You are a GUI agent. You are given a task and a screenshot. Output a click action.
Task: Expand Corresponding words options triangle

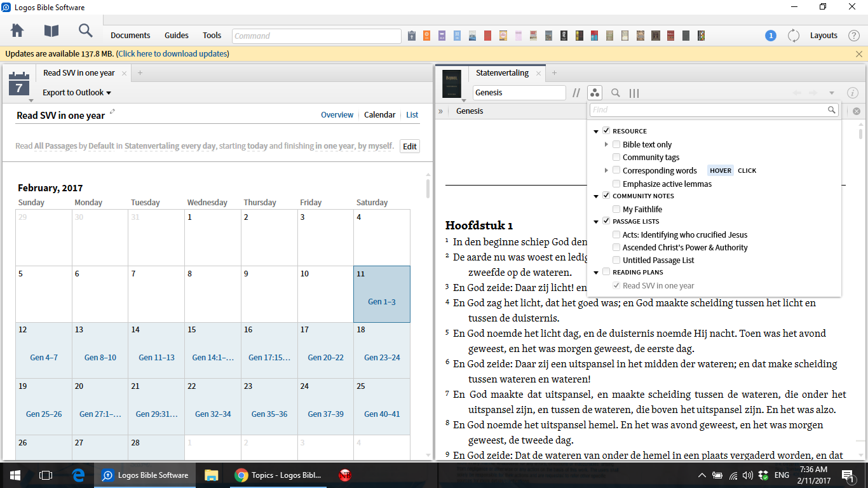(607, 170)
